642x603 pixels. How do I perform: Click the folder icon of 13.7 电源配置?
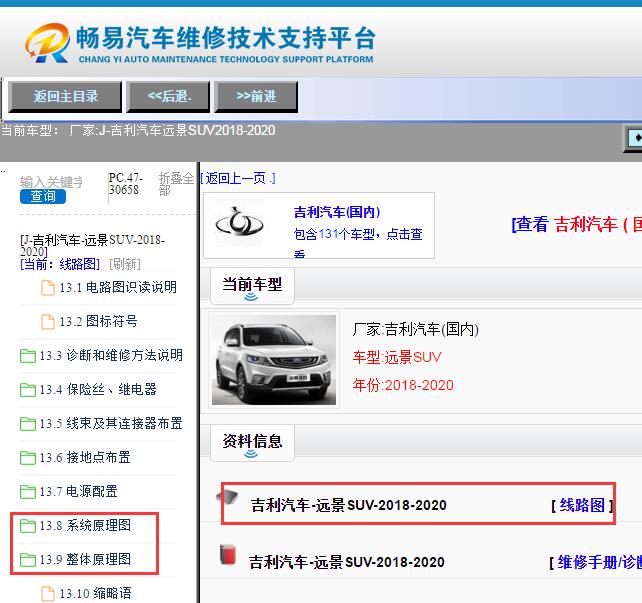click(28, 491)
